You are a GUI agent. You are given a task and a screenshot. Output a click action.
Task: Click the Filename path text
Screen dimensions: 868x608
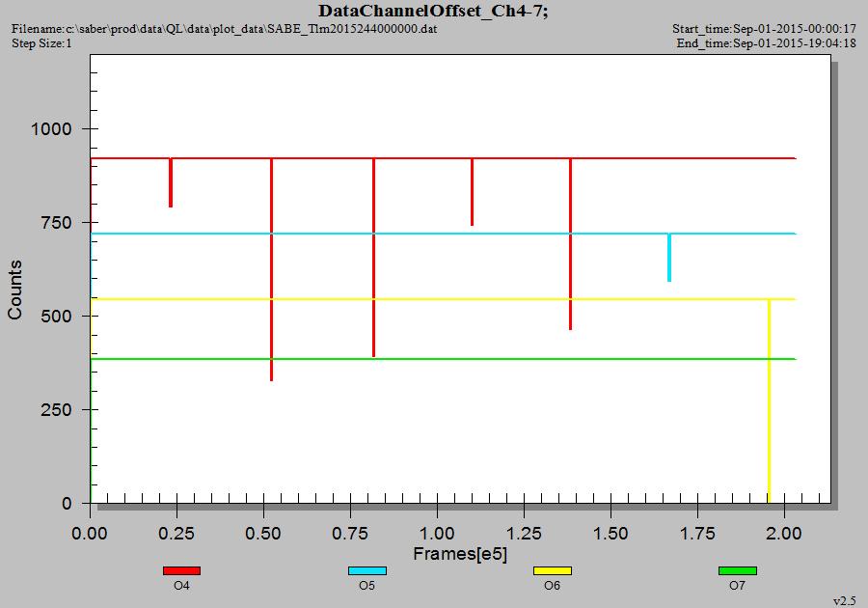[224, 29]
